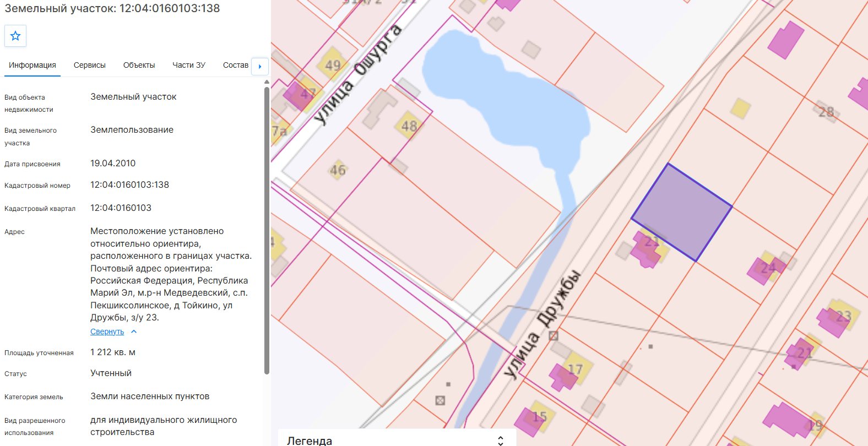868x446 pixels.
Task: Select building number 48 on map
Action: pyautogui.click(x=409, y=126)
